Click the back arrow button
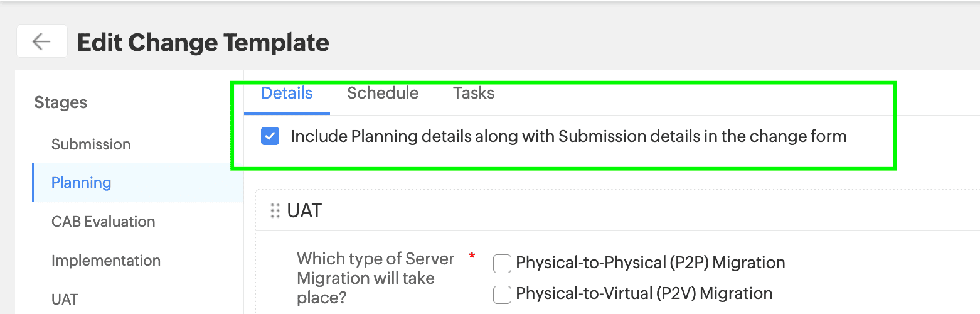Image resolution: width=980 pixels, height=314 pixels. [41, 41]
